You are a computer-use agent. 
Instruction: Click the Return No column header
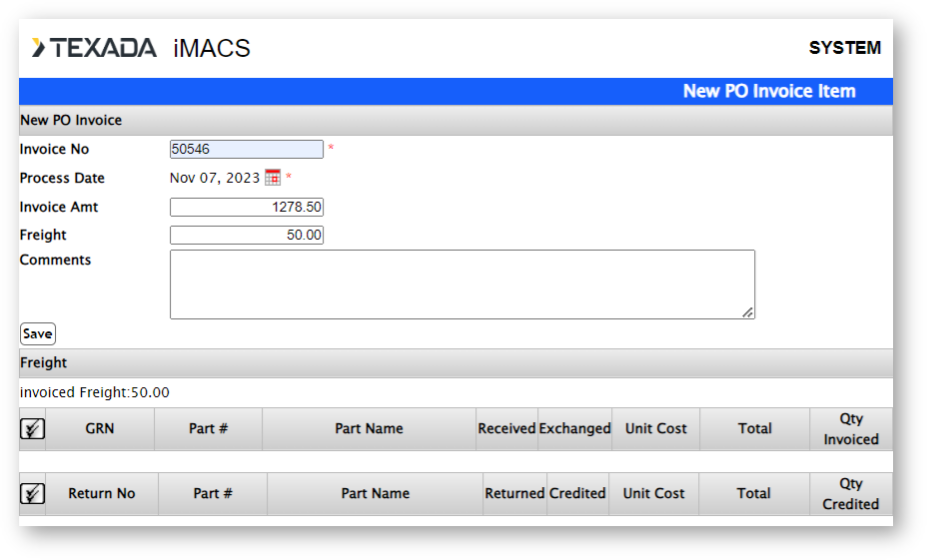tap(102, 493)
